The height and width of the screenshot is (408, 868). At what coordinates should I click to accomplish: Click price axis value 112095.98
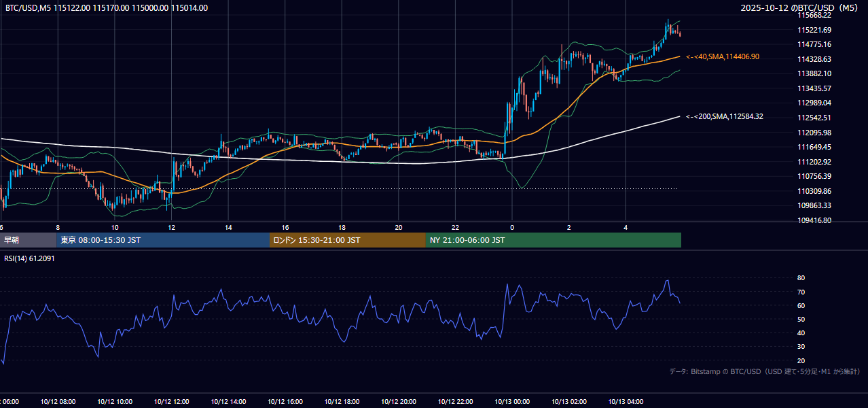[815, 132]
